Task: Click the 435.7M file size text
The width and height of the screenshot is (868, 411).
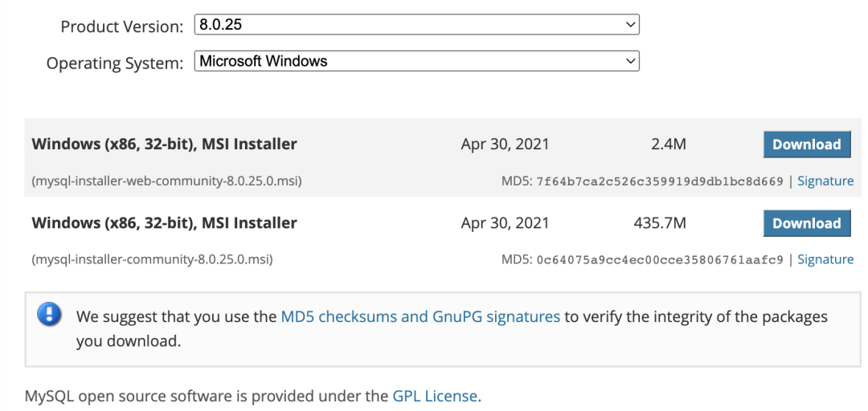Action: click(x=660, y=223)
